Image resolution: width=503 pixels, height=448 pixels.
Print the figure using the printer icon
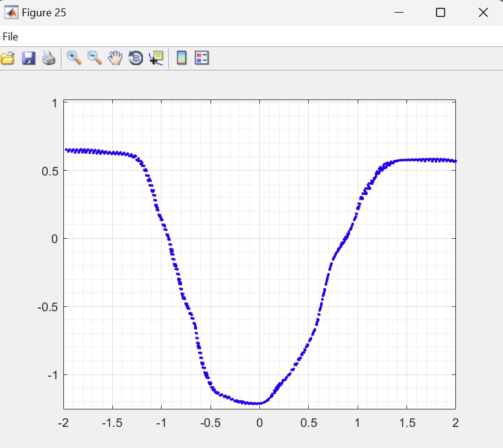(49, 58)
